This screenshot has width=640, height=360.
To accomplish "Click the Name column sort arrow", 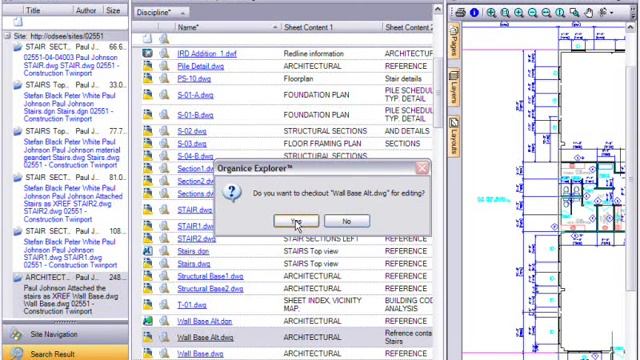I will pos(275,27).
